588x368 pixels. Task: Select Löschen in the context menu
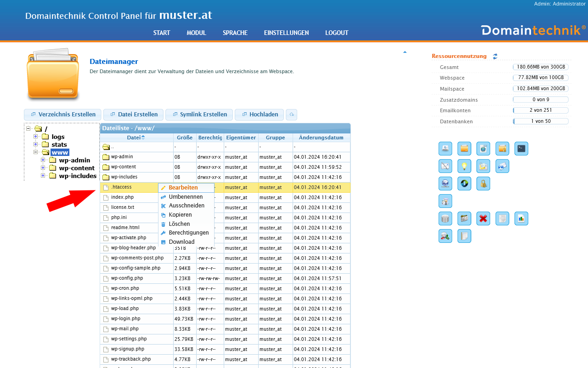(179, 224)
